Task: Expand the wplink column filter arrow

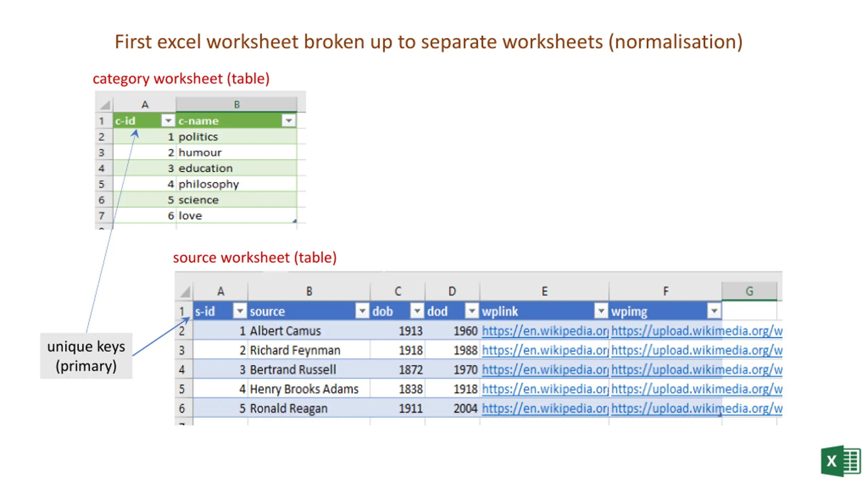Action: pos(601,311)
